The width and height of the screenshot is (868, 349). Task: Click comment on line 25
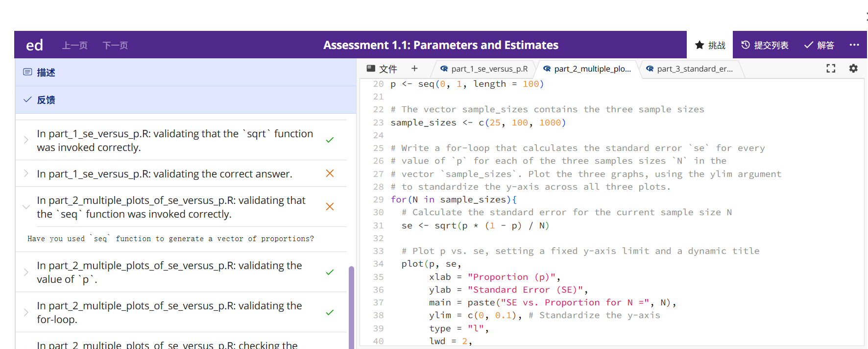click(x=578, y=148)
